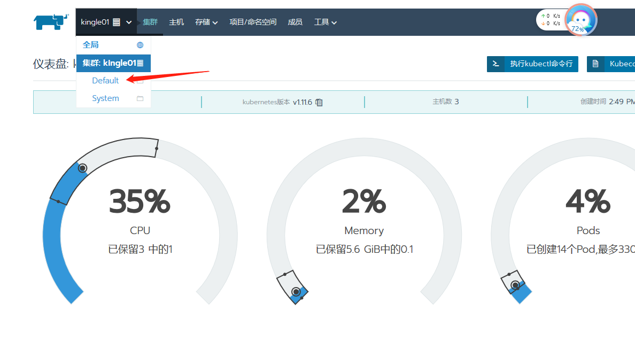
Task: Click the 已保留3 中的1 CPU text
Action: (140, 249)
